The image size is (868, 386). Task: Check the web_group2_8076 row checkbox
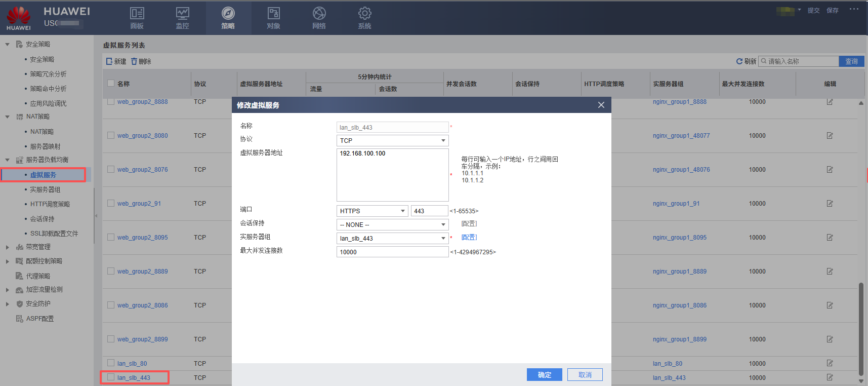pyautogui.click(x=111, y=169)
